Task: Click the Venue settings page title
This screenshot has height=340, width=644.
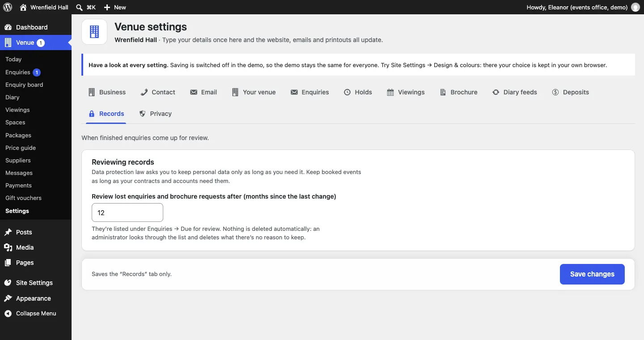Action: [151, 27]
